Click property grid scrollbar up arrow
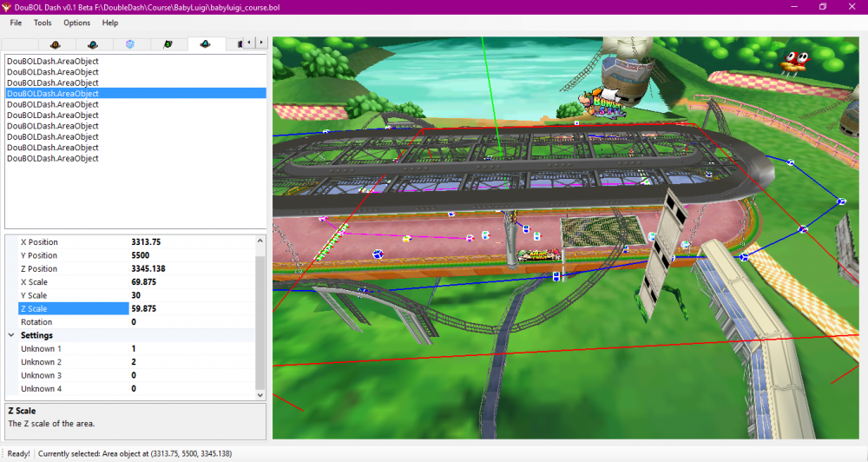Image resolution: width=868 pixels, height=462 pixels. [260, 241]
